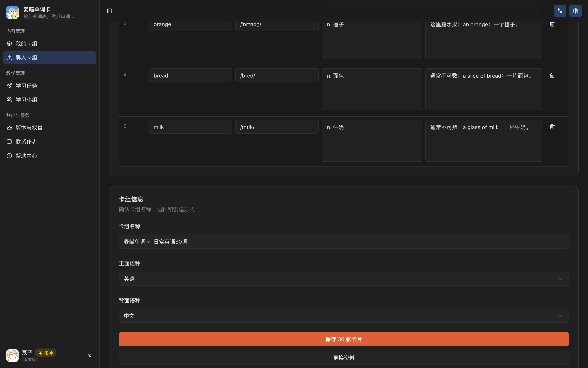The width and height of the screenshot is (588, 368).
Task: Open the 正面语种 dropdown showing 英语
Action: pyautogui.click(x=344, y=279)
